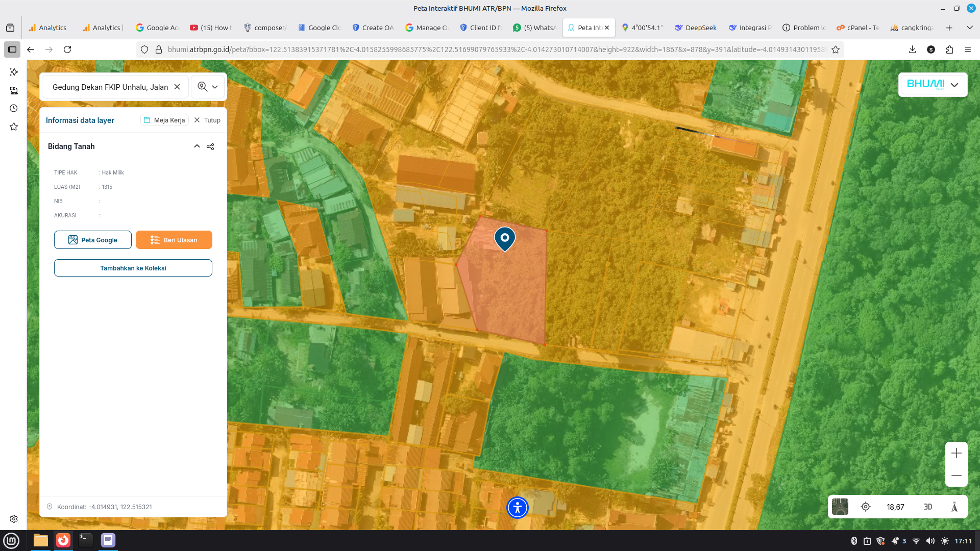Viewport: 980px width, 551px height.
Task: Zoom out with the map minus button
Action: 956,475
